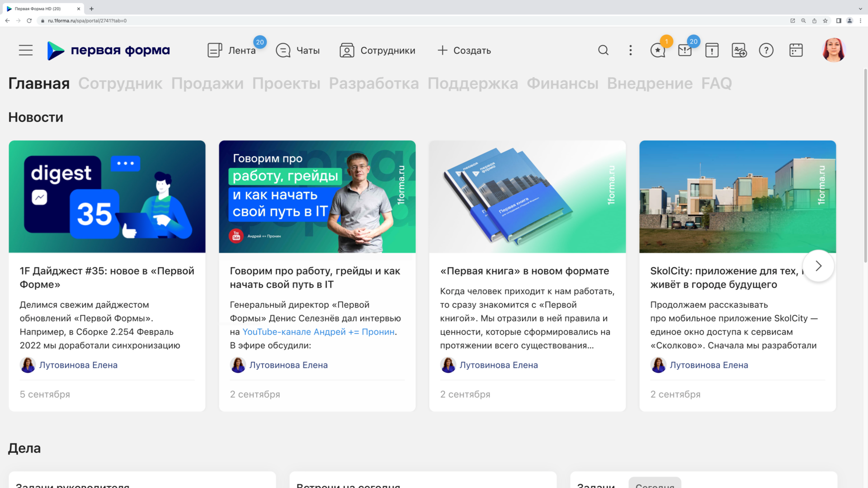Image resolution: width=868 pixels, height=488 pixels.
Task: Switch to the Разработка tab
Action: (x=373, y=84)
